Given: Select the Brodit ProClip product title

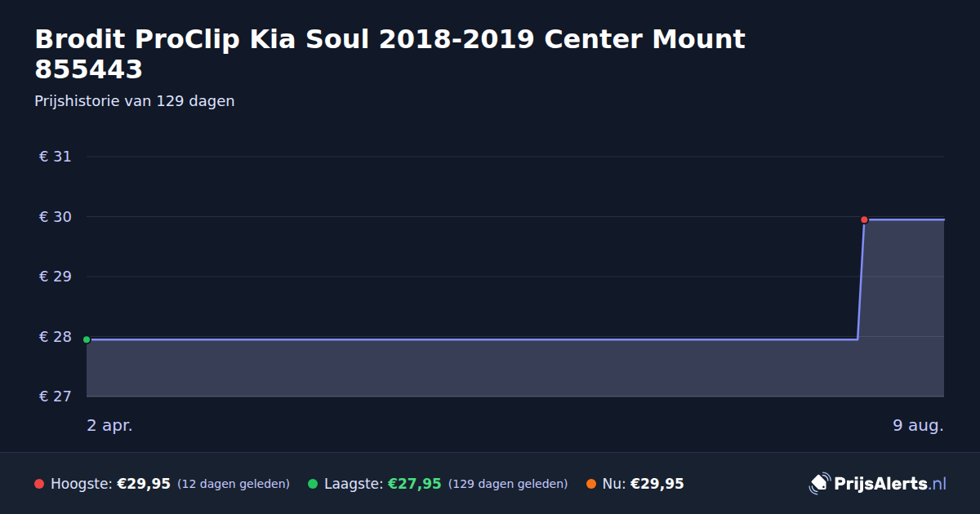Looking at the screenshot, I should coord(390,54).
